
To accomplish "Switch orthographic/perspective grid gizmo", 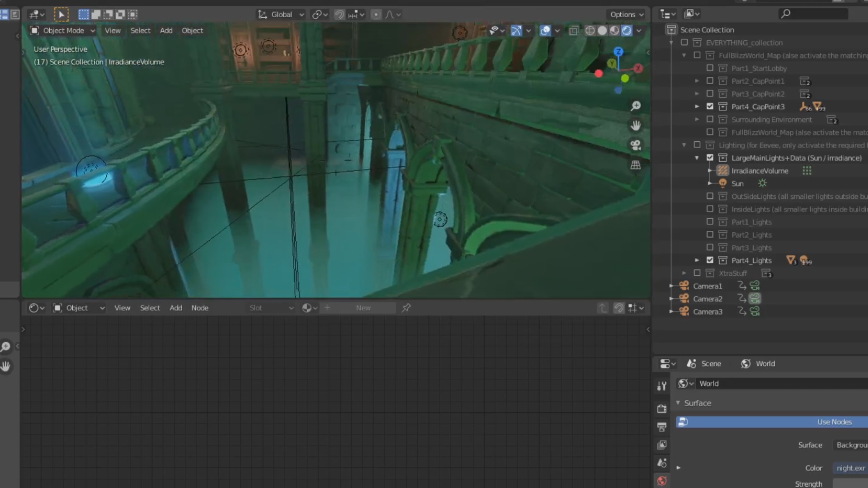I will tap(636, 165).
